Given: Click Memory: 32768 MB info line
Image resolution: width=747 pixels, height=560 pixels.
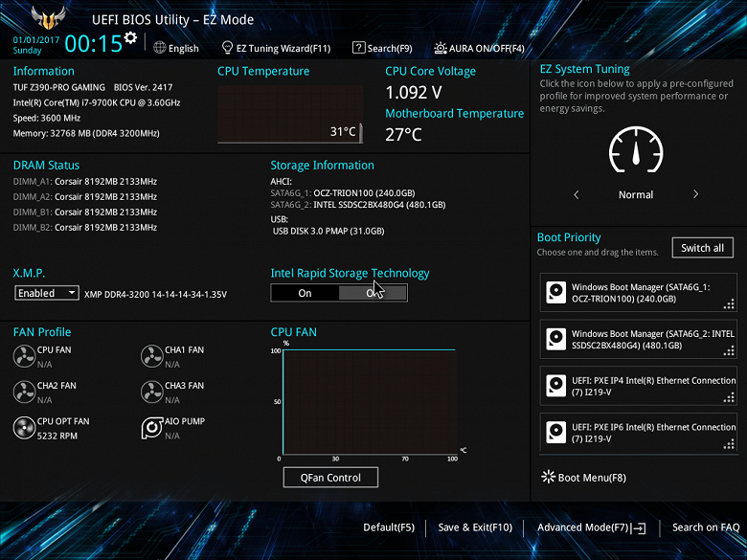Looking at the screenshot, I should (86, 133).
